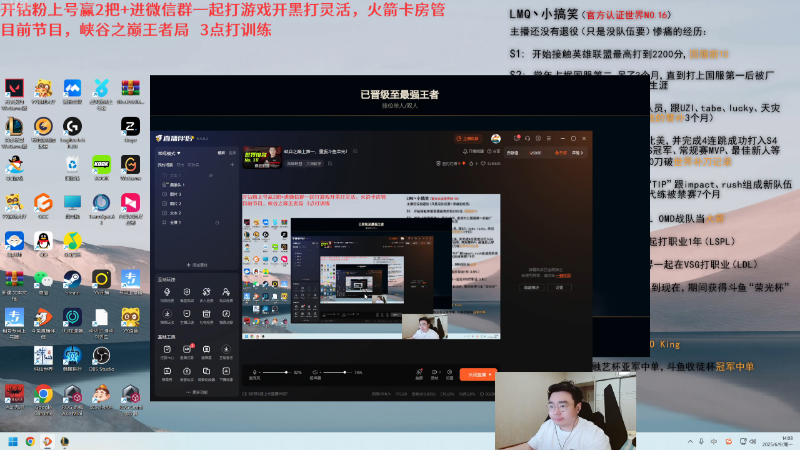Image resolution: width=800 pixels, height=450 pixels.
Task: Open the Valorant desktop shortcut
Action: (x=14, y=89)
